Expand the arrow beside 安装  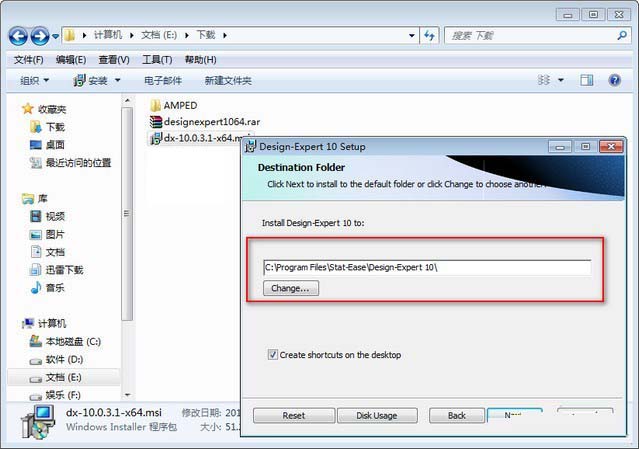tap(117, 80)
